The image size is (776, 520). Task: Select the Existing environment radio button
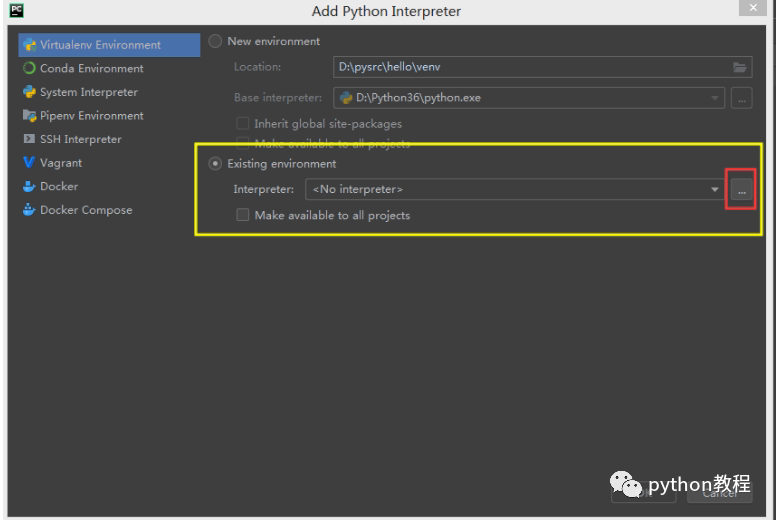[215, 164]
